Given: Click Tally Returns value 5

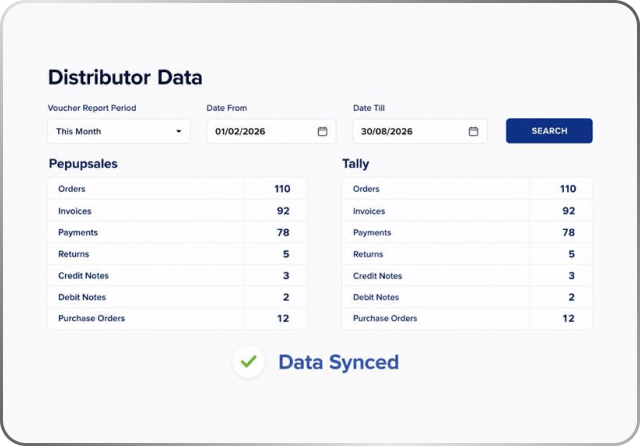Looking at the screenshot, I should click(571, 254).
